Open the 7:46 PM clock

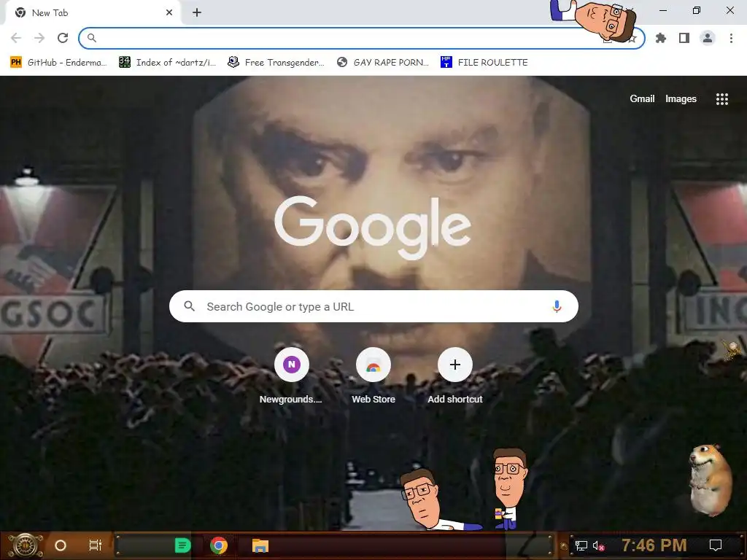coord(654,545)
